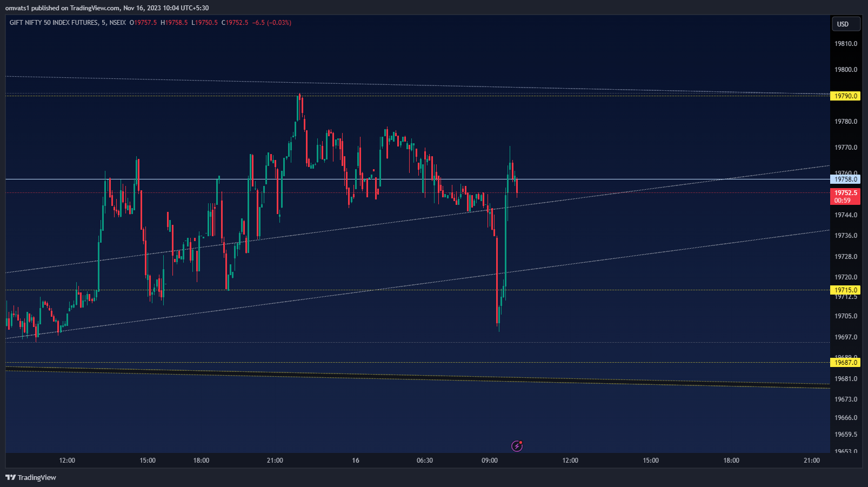This screenshot has width=868, height=487.
Task: Click the 19705.0 price axis value
Action: coord(846,316)
